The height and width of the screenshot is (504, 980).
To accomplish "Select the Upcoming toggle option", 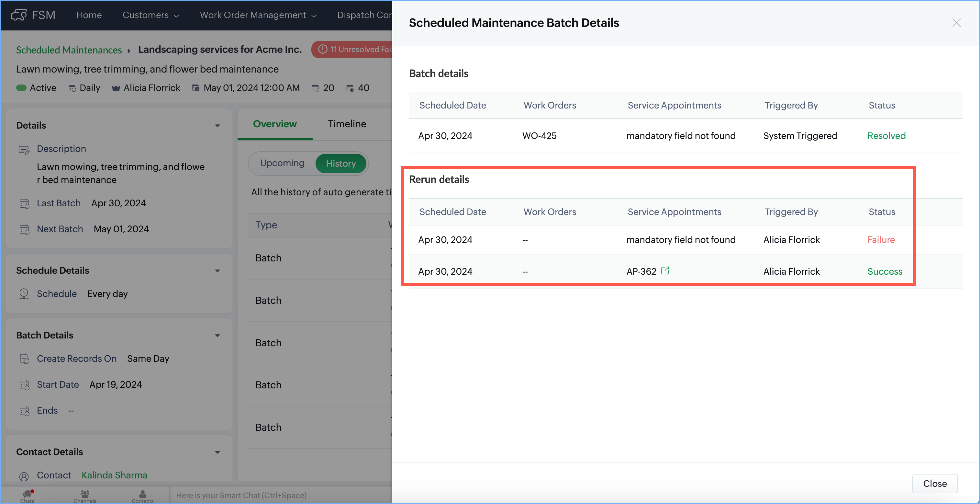I will click(x=282, y=163).
